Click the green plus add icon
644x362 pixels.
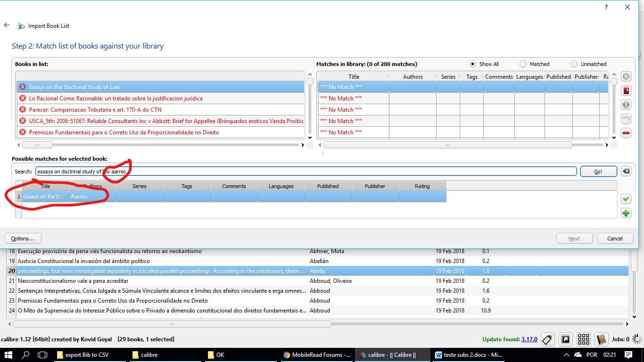626,214
